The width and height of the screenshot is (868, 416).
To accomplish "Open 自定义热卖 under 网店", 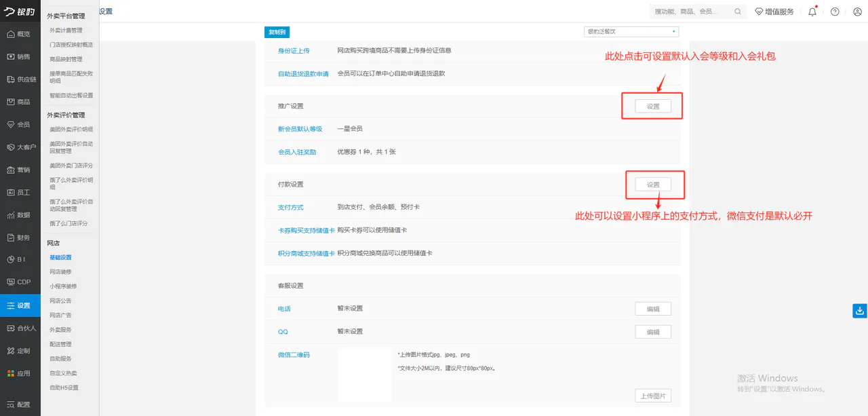I will (x=63, y=373).
